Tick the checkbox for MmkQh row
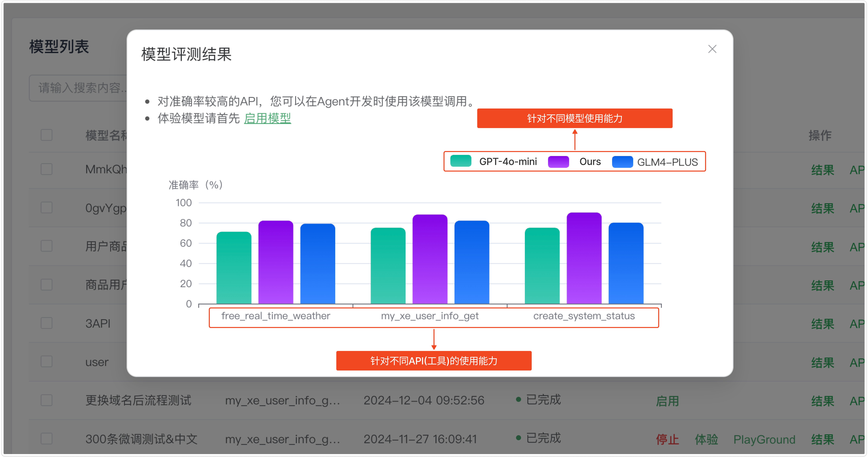 (47, 169)
